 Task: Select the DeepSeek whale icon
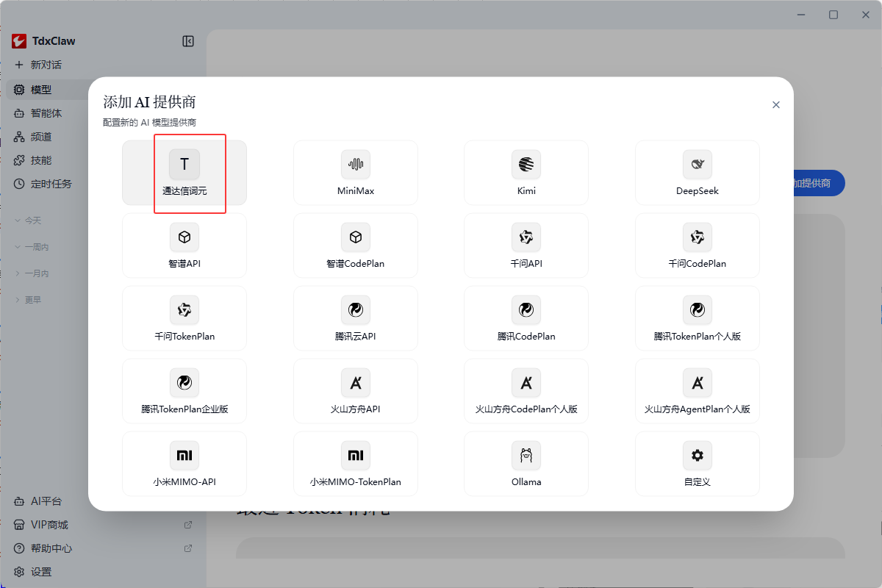(698, 165)
